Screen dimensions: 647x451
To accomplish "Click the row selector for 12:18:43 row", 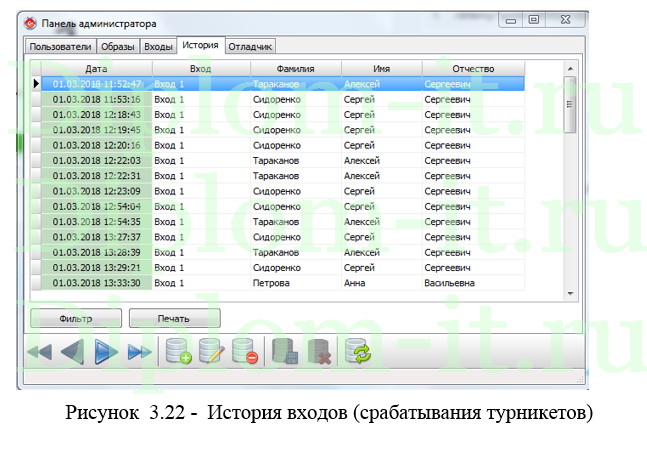I will click(36, 115).
